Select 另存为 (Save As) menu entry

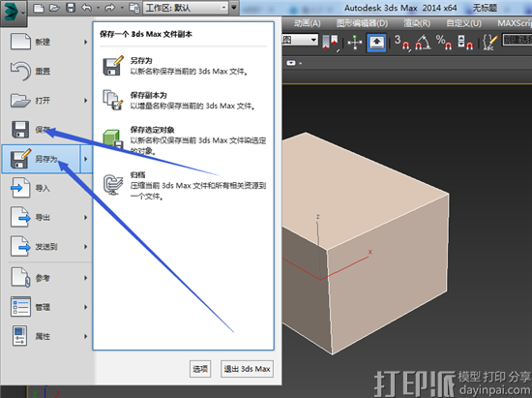41,159
